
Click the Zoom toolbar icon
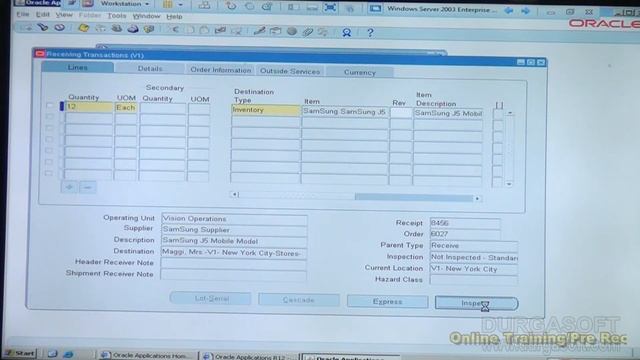[276, 31]
